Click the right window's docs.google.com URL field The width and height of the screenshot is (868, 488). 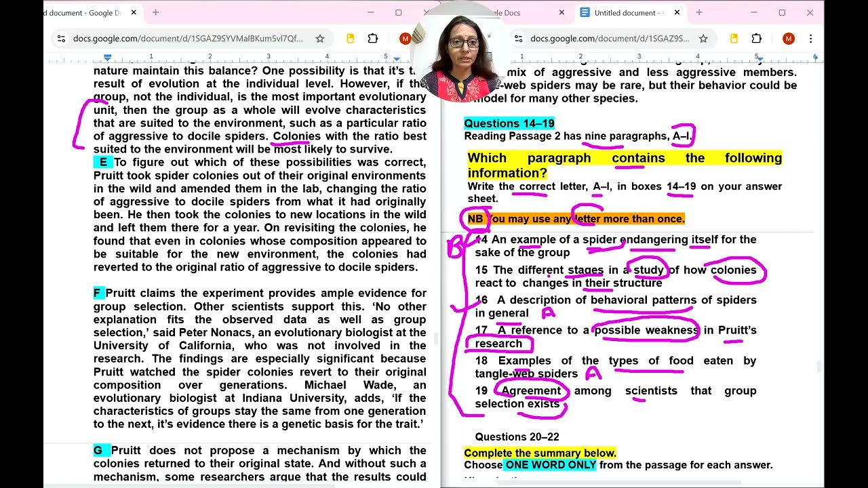(x=610, y=39)
